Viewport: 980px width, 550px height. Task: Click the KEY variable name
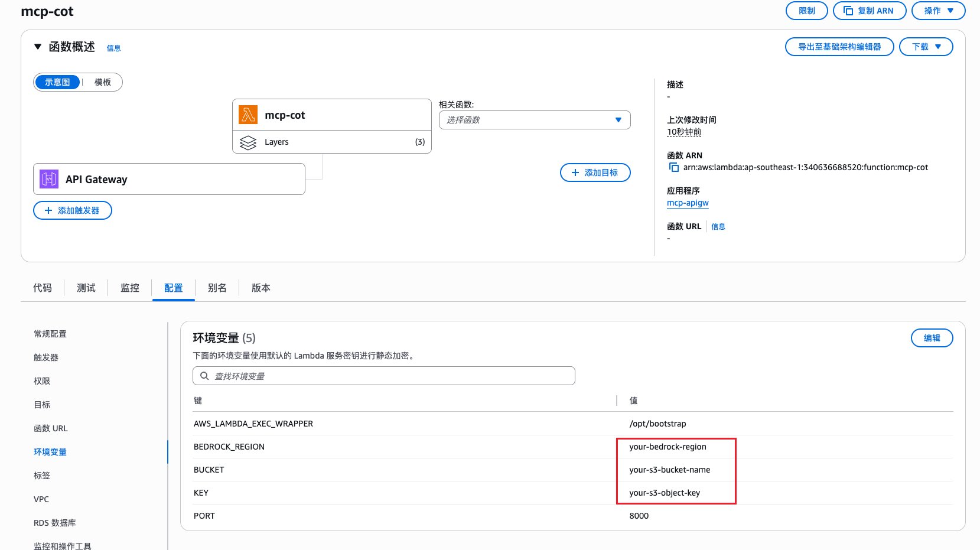pyautogui.click(x=201, y=493)
